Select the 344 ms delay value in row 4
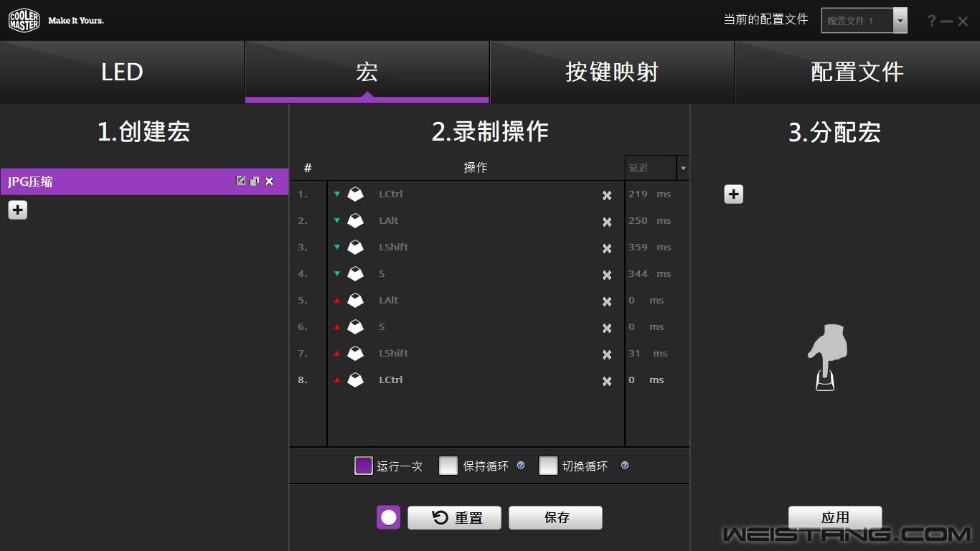This screenshot has width=980, height=551. pyautogui.click(x=638, y=273)
